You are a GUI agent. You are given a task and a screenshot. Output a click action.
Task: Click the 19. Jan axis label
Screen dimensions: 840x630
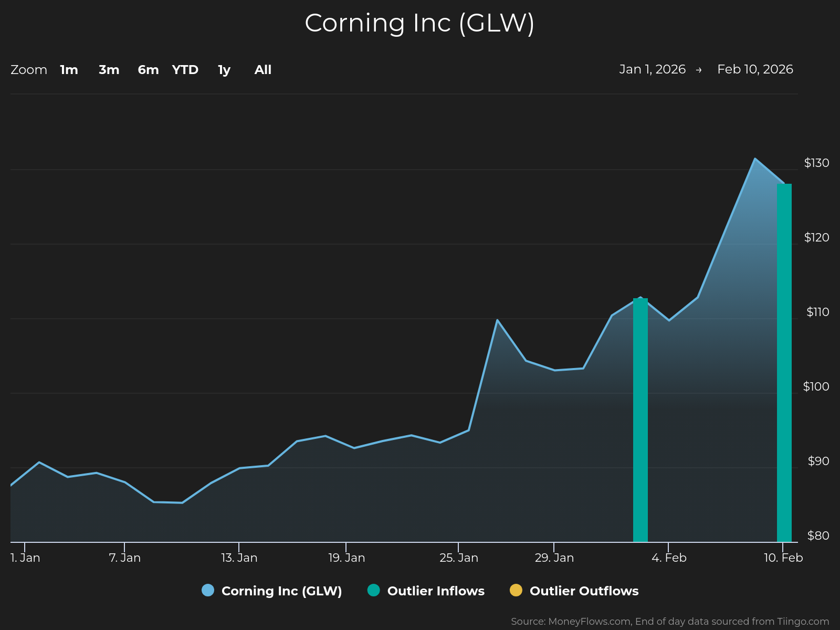pos(346,558)
